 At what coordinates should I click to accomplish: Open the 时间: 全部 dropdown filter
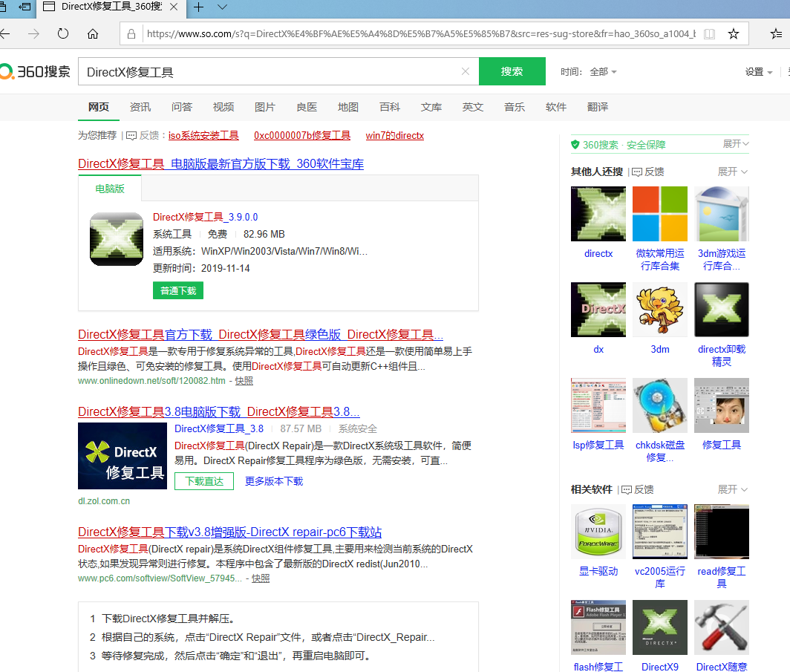603,72
